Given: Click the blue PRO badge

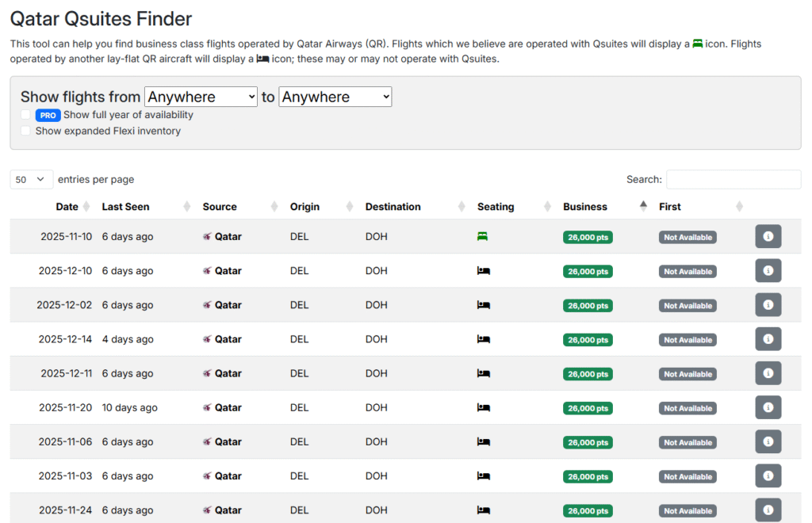Looking at the screenshot, I should coord(47,114).
